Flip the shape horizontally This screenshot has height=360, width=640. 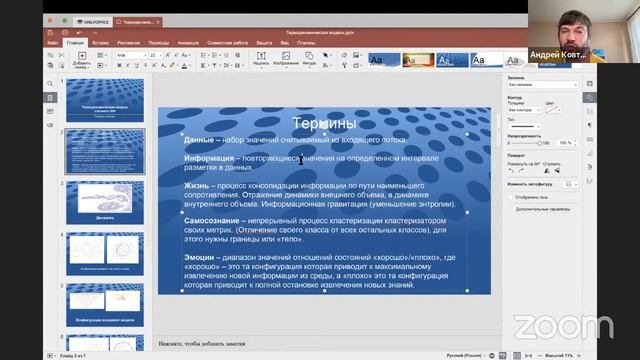(547, 171)
